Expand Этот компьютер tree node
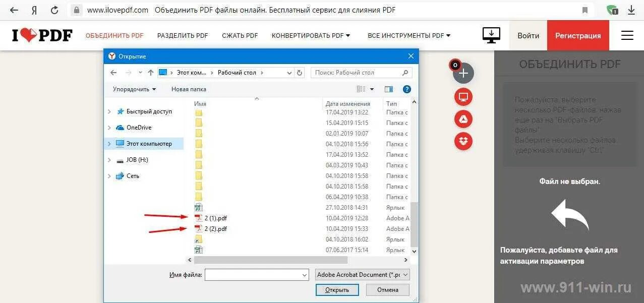 point(109,144)
